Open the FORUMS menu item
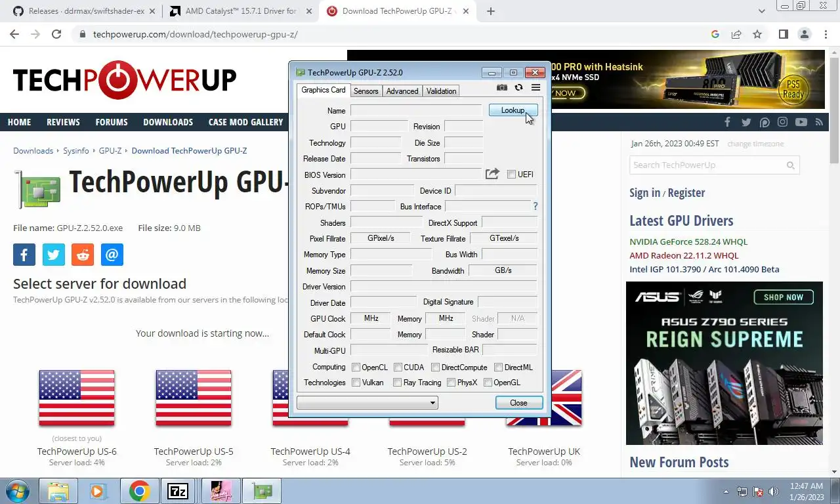This screenshot has width=840, height=504. [112, 122]
